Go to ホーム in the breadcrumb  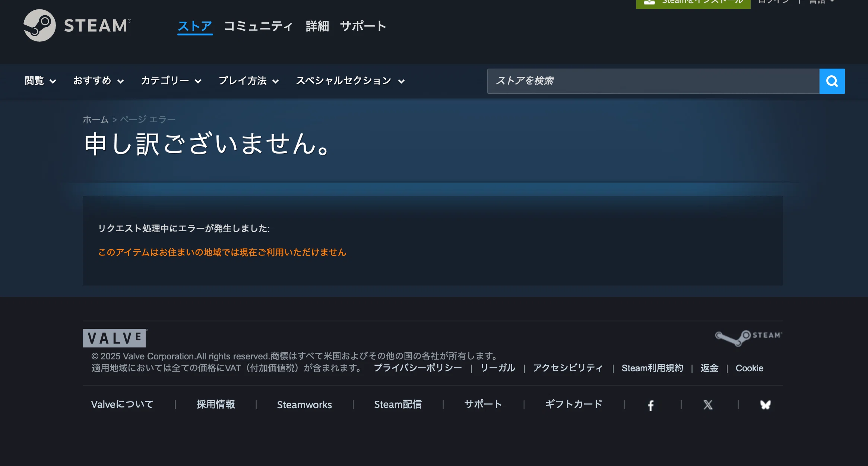[96, 119]
